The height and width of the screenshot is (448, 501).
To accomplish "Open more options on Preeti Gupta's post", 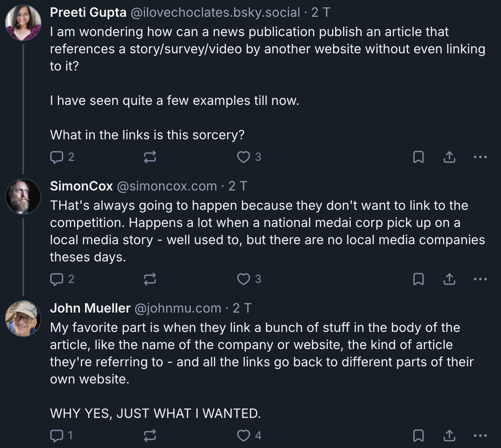I will point(480,157).
